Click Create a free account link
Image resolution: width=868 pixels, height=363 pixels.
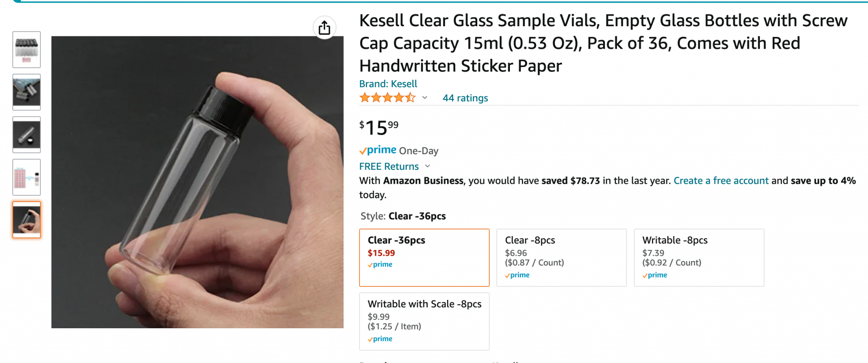(x=721, y=181)
